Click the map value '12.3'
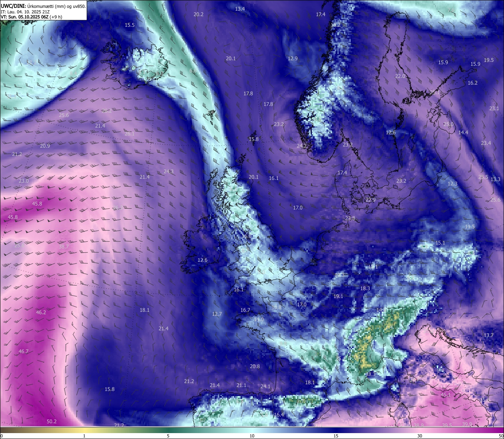Viewport: 504px width, 439px height. [452, 183]
